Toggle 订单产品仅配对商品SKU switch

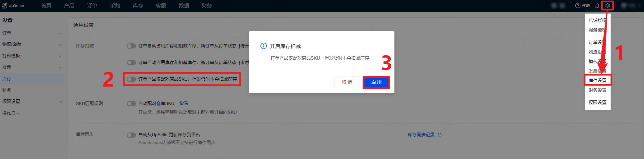click(131, 79)
